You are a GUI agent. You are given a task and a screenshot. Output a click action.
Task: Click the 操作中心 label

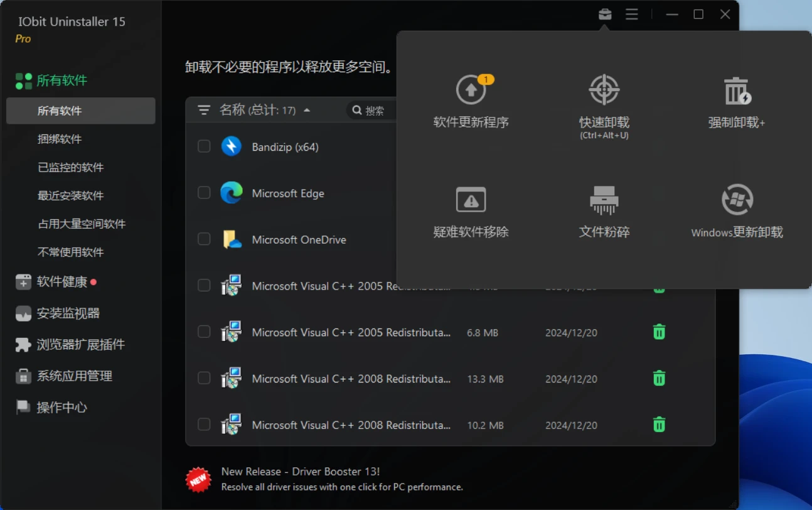pyautogui.click(x=61, y=408)
